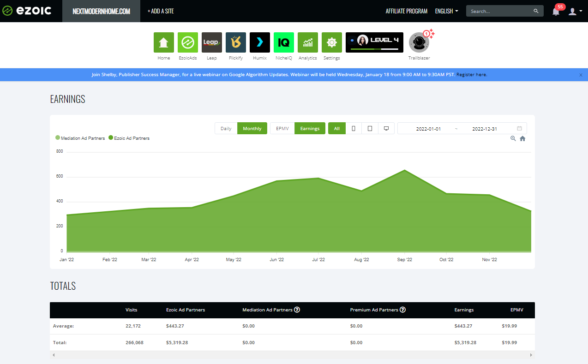The image size is (588, 364).
Task: Open the Analytics app icon
Action: [308, 42]
